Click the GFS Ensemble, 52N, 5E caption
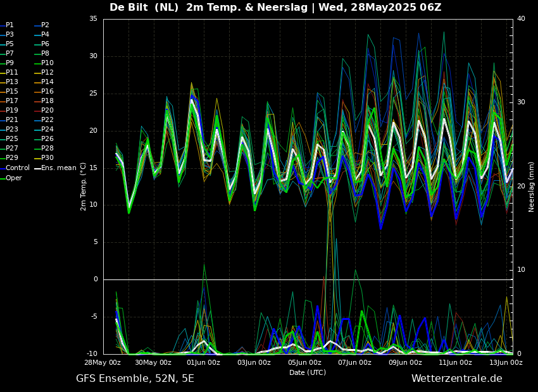This screenshot has width=538, height=392. point(135,379)
